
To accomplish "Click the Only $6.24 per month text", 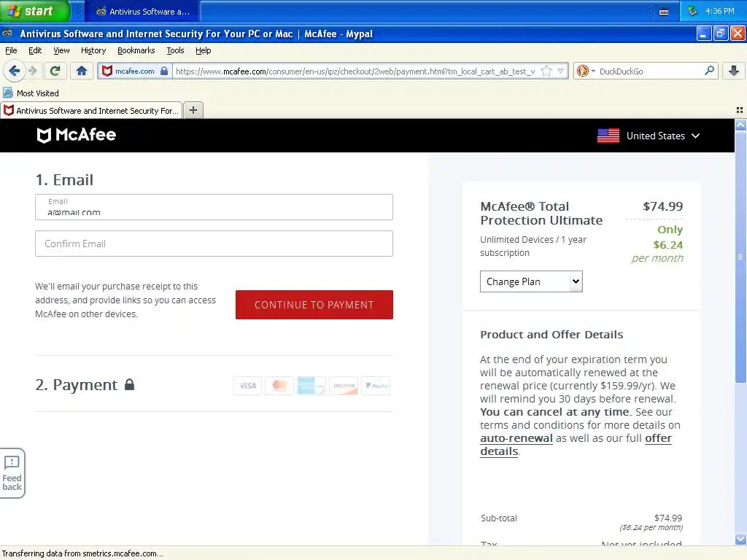I will [657, 244].
